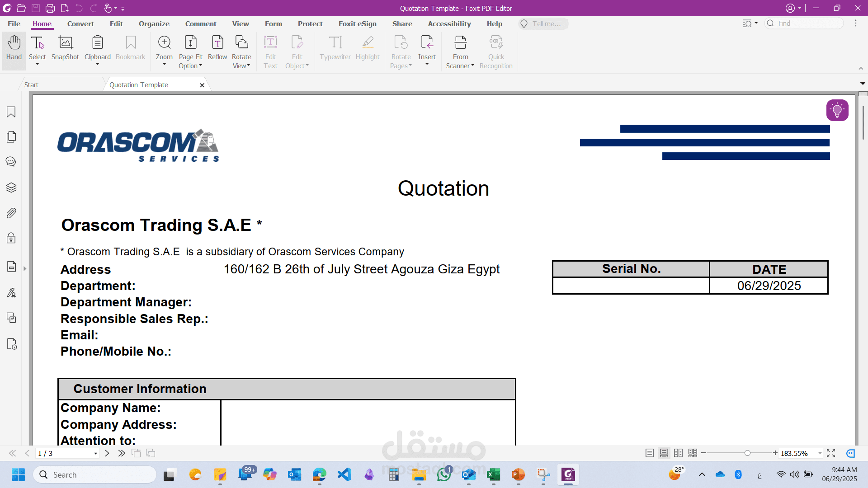Screen dimensions: 868x488
Task: Open the Zoom tool
Action: point(164,43)
